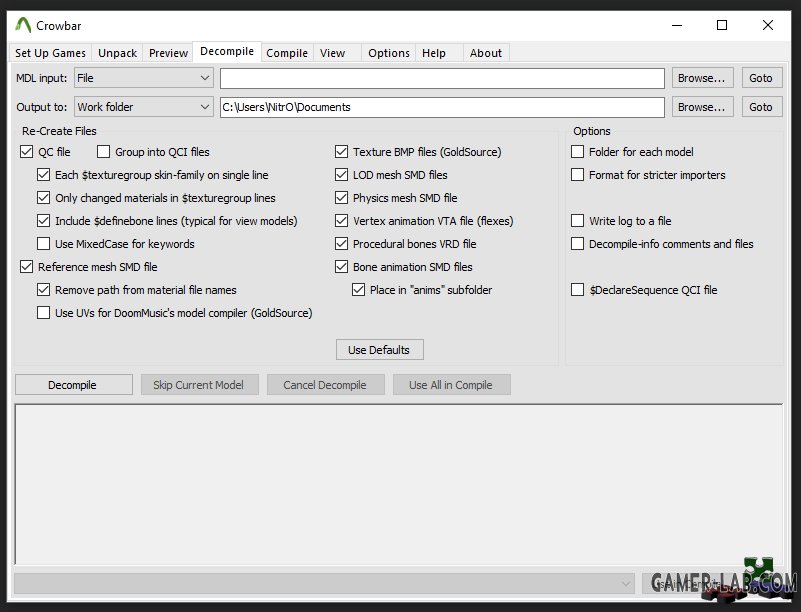Open the Set Up Games tab

[x=50, y=53]
